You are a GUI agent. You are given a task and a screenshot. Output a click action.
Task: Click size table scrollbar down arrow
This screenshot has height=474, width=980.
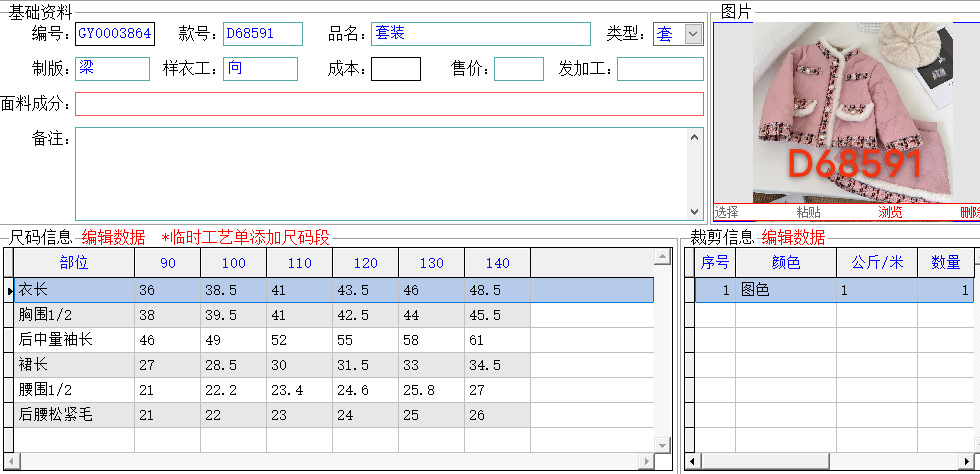click(662, 444)
